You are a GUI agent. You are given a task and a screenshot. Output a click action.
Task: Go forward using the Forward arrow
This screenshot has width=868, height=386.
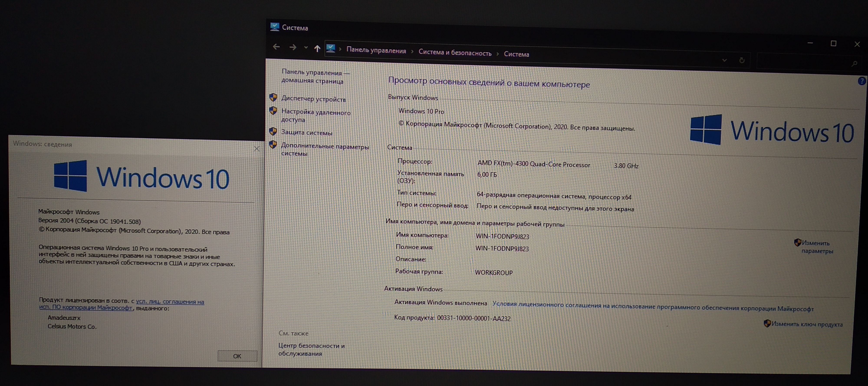pos(293,47)
